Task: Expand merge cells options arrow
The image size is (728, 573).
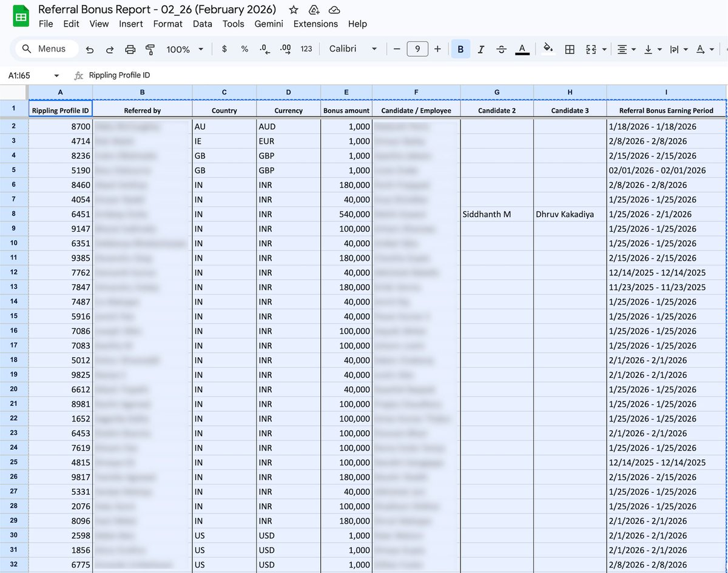Action: coord(604,49)
